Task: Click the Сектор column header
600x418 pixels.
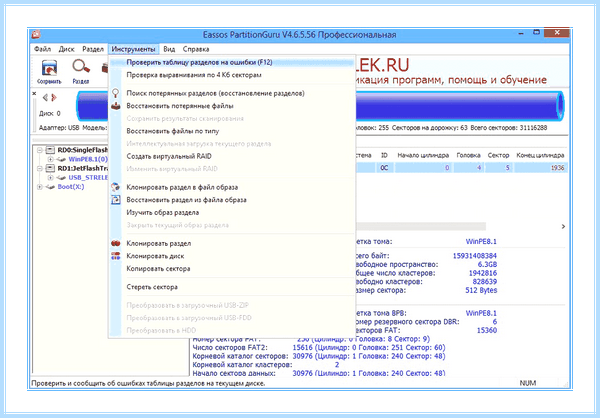Action: (498, 155)
